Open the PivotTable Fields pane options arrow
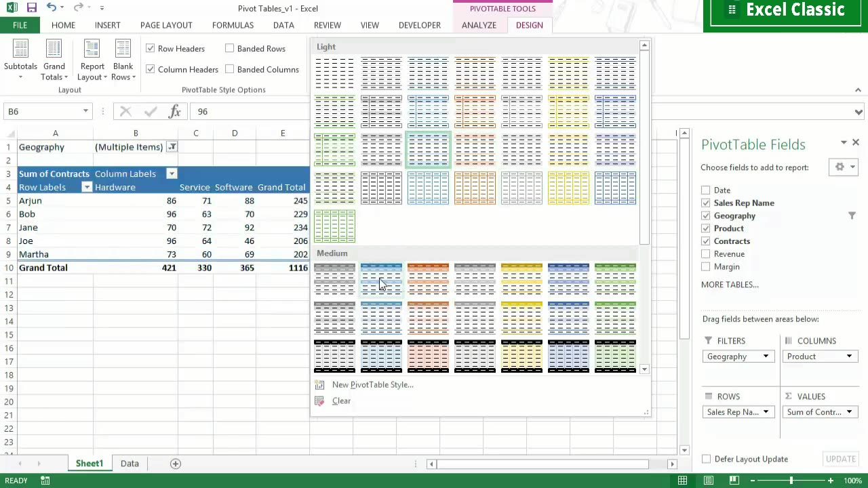The image size is (868, 488). click(x=844, y=142)
